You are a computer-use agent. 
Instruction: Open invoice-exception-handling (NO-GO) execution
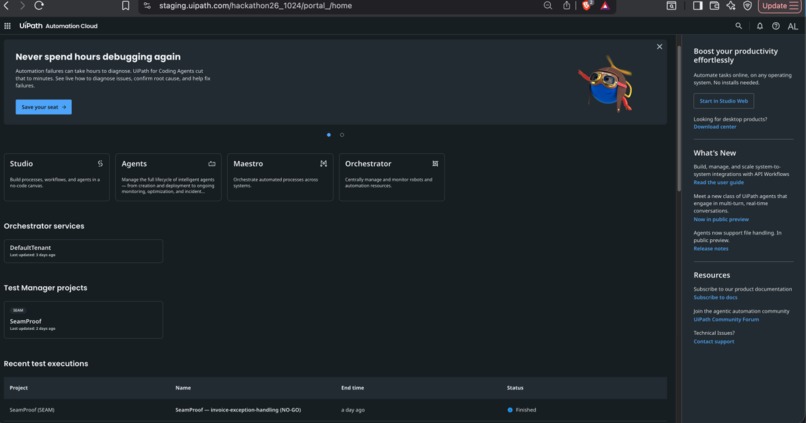point(238,410)
